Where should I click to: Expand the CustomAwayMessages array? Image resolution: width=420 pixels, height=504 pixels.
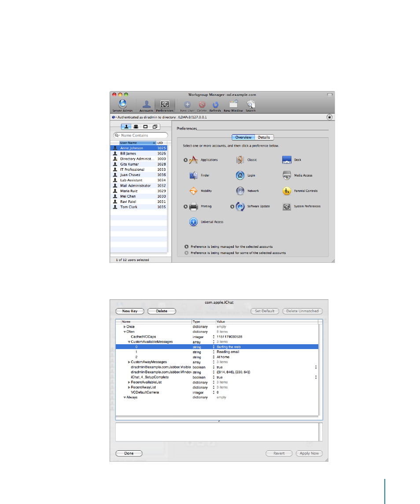click(129, 362)
